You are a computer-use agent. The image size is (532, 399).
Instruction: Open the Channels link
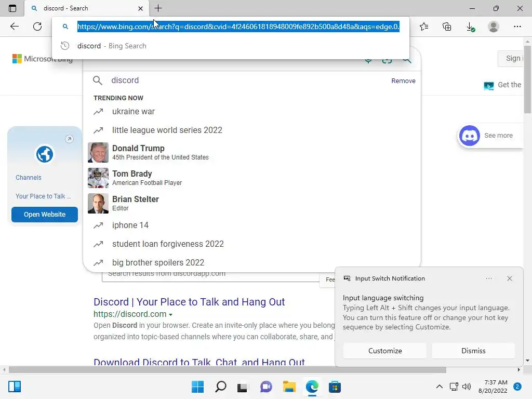[29, 178]
